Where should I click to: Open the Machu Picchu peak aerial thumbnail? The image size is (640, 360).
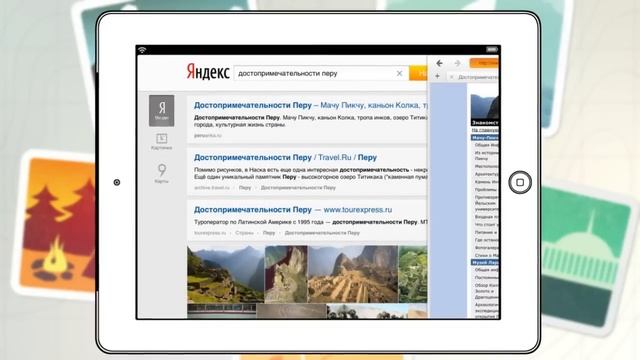click(x=286, y=274)
